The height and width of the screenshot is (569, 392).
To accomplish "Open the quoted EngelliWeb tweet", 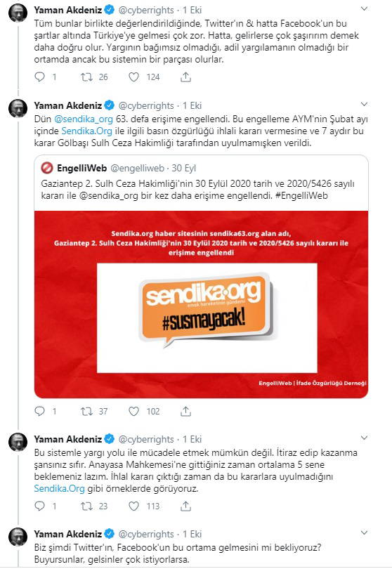I will (x=201, y=183).
